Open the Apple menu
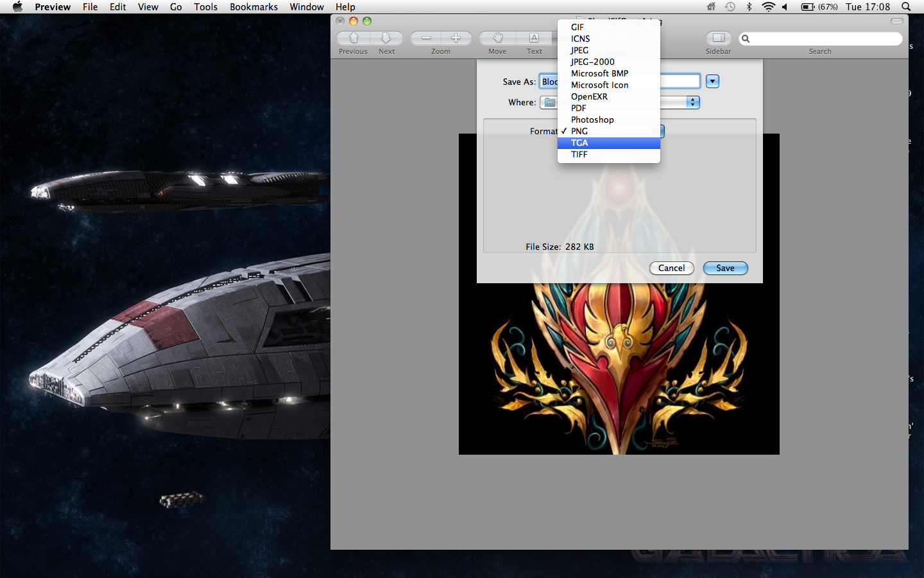Screen dimensions: 924x578 (x=17, y=6)
